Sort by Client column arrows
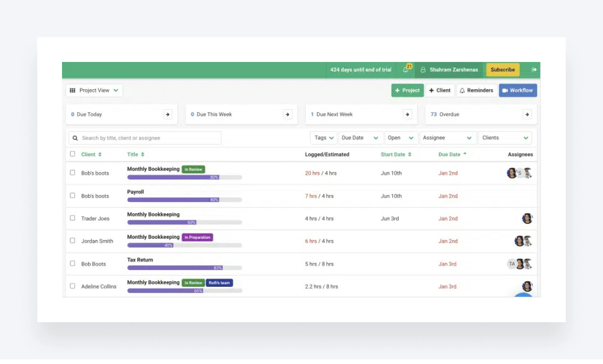 100,154
